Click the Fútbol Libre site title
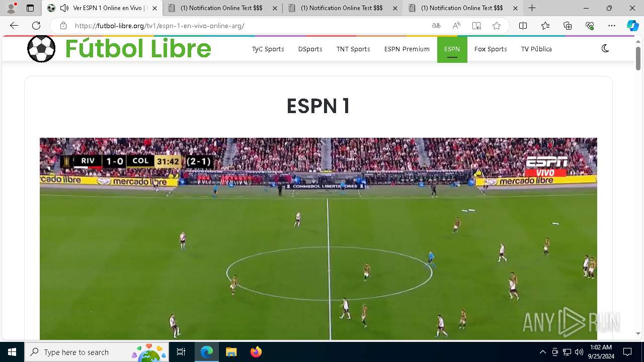The image size is (644, 362). click(x=138, y=49)
